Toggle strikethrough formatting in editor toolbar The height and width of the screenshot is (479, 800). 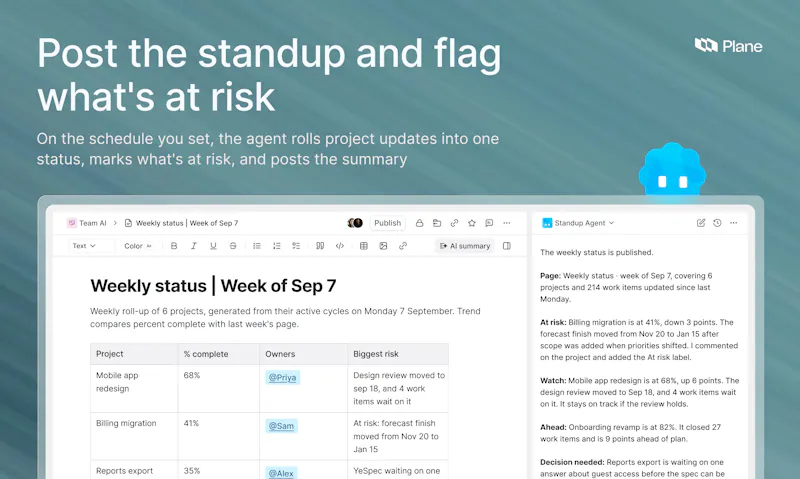tap(233, 246)
